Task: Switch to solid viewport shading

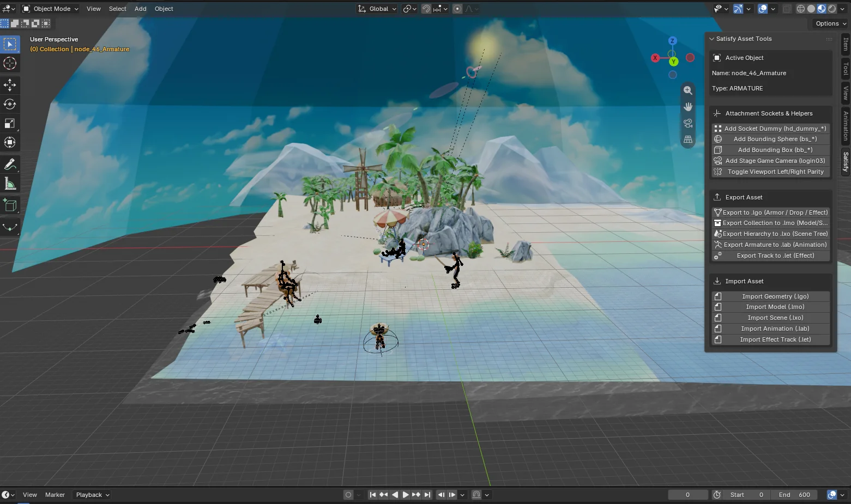Action: coord(811,9)
